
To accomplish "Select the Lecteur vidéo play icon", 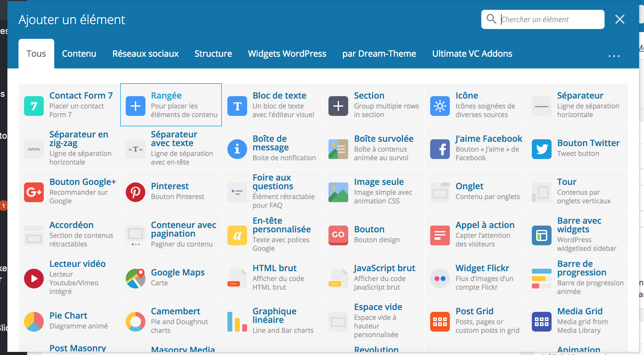I will (34, 278).
